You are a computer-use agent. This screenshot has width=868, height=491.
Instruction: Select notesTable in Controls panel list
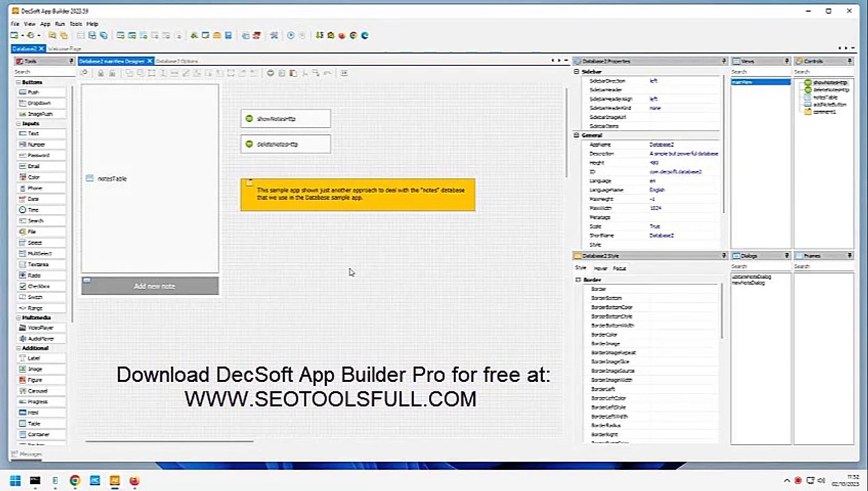click(825, 98)
